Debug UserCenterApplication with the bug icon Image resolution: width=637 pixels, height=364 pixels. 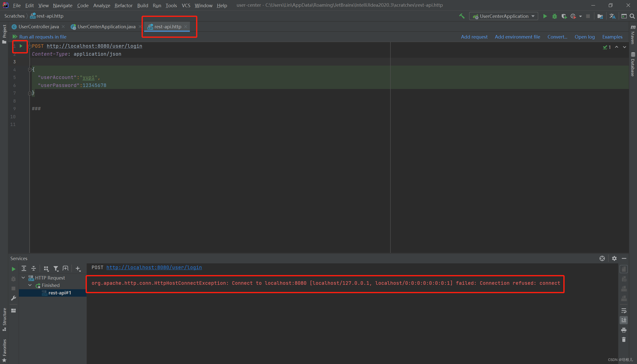[555, 16]
